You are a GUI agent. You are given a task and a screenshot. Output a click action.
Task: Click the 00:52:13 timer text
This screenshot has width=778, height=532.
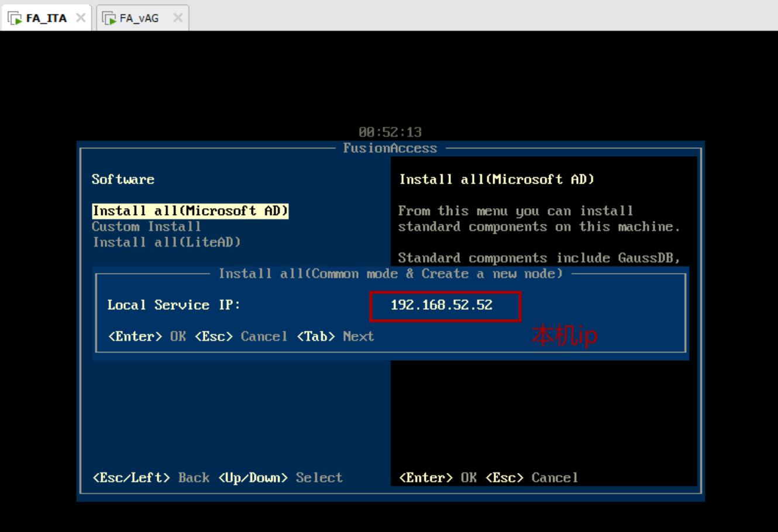point(390,132)
